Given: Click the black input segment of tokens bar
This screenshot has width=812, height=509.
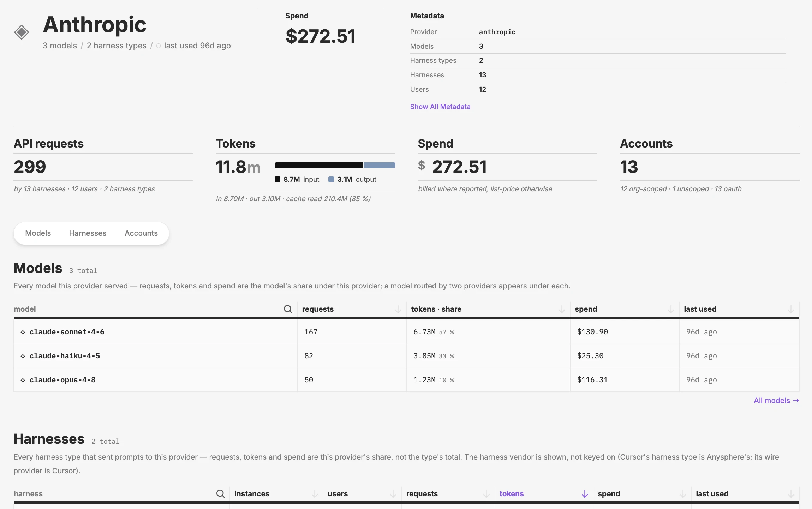Looking at the screenshot, I should point(318,165).
